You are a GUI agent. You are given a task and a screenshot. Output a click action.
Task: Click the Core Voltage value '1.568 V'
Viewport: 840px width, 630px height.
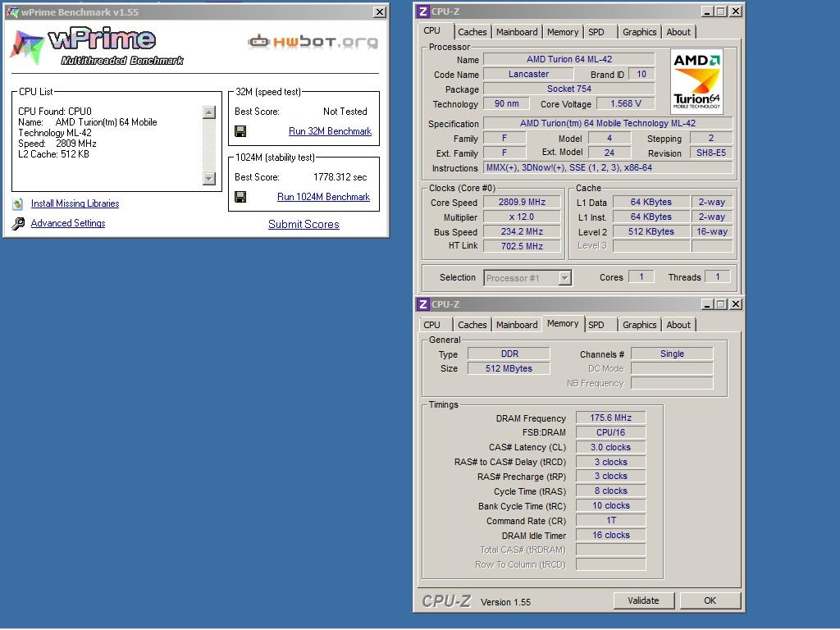[625, 104]
